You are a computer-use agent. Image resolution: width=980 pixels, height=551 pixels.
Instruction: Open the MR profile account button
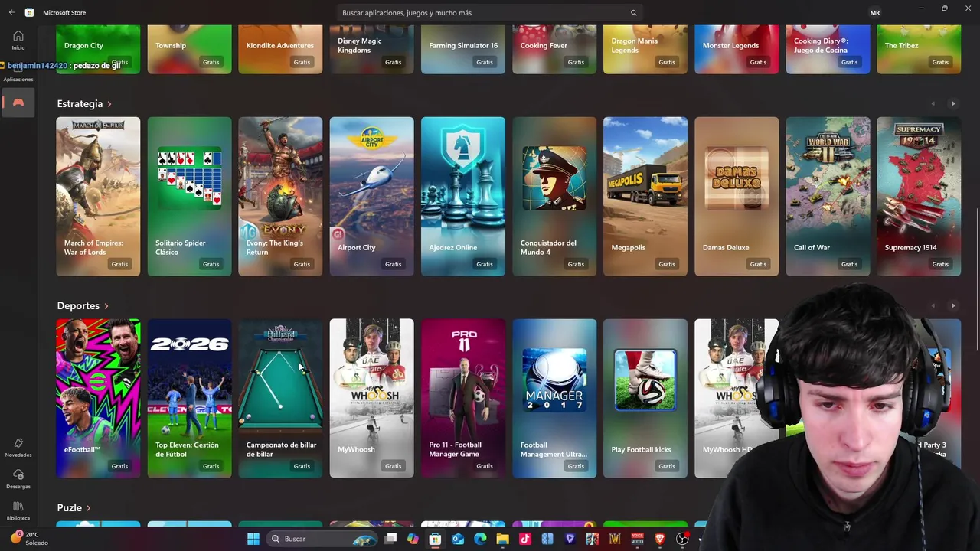pyautogui.click(x=874, y=12)
